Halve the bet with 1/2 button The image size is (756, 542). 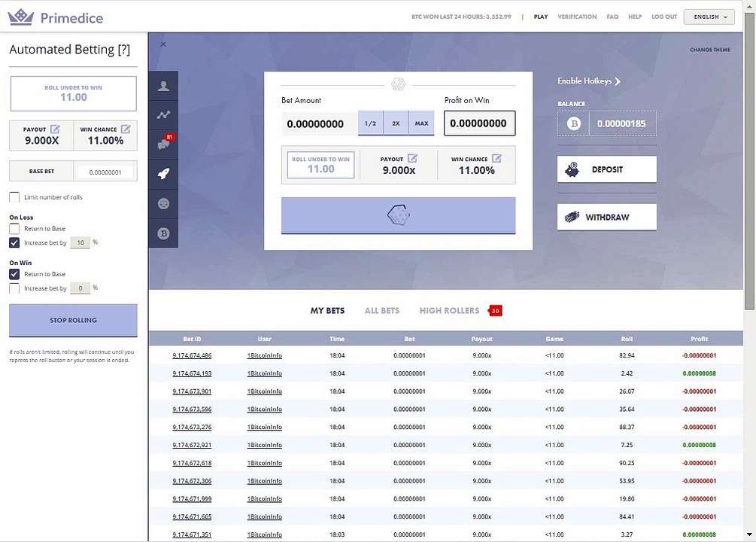point(370,123)
